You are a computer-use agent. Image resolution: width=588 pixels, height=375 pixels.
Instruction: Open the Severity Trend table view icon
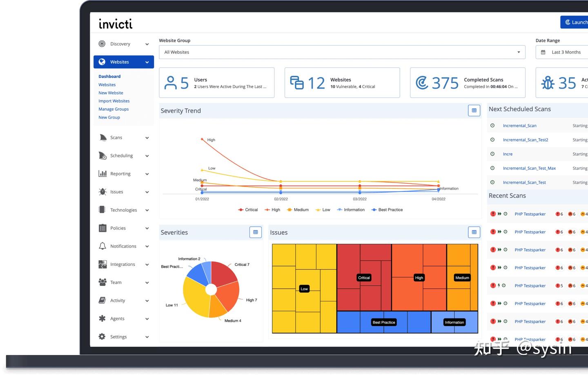click(x=474, y=110)
